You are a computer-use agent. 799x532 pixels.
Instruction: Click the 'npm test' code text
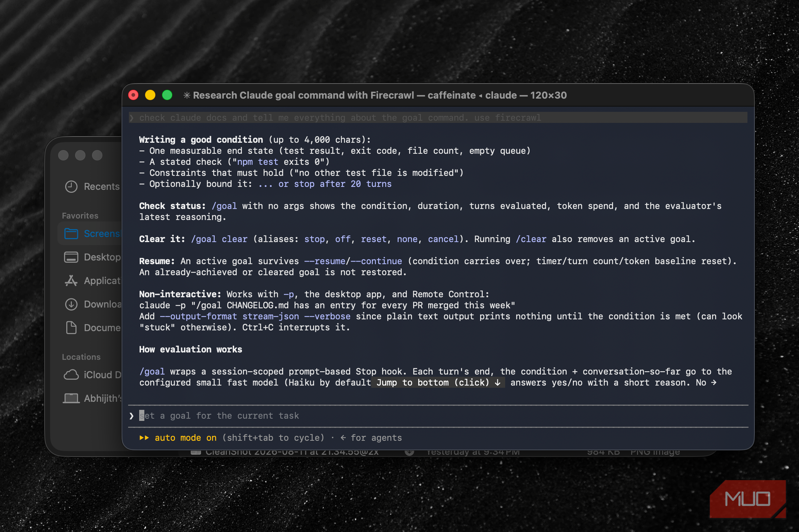tap(258, 162)
